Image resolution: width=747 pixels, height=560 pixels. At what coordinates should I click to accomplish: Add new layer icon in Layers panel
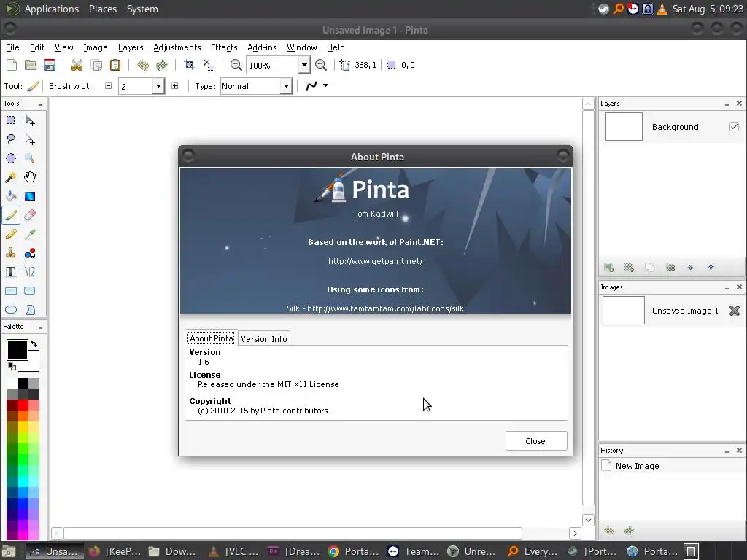[x=609, y=267]
